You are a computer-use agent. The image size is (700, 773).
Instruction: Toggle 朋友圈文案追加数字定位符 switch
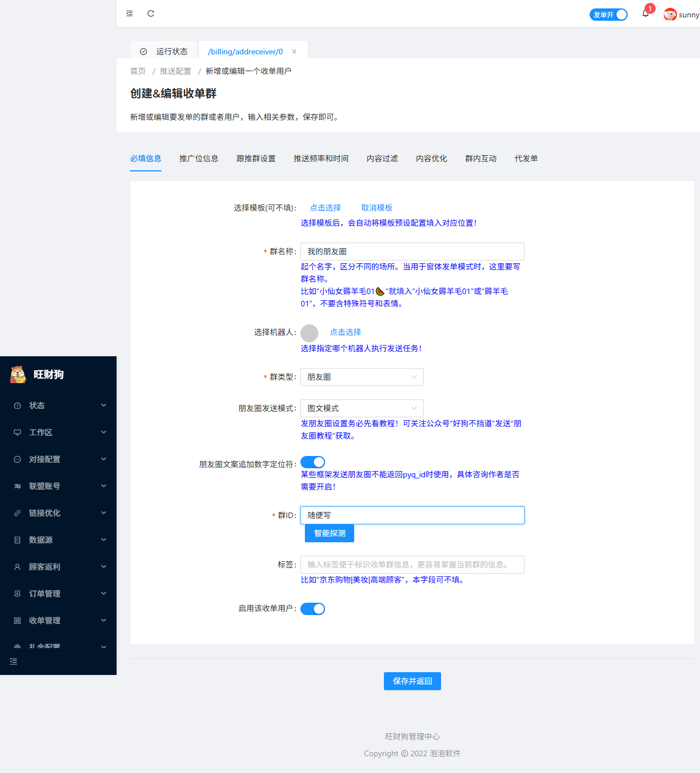(x=313, y=462)
